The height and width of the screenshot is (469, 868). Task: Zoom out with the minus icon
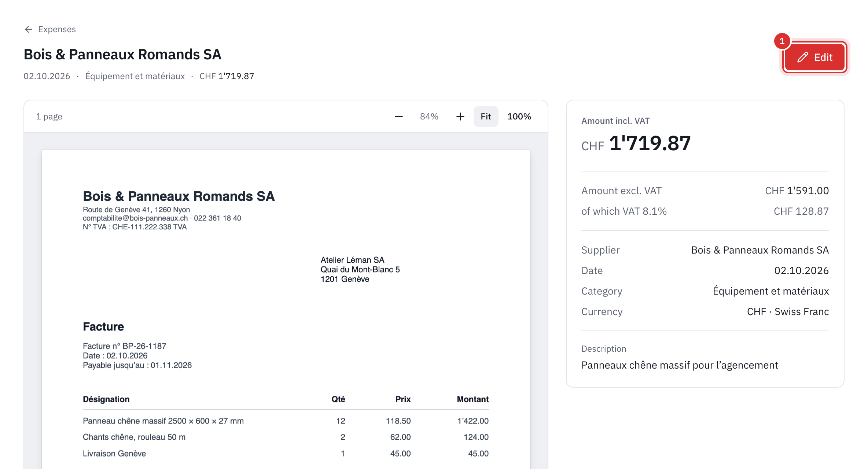pos(399,117)
